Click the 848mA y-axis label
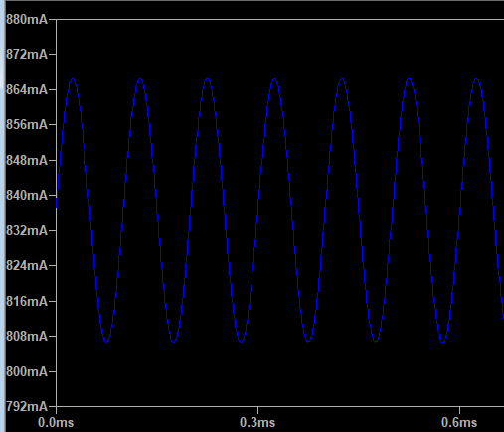 [27, 160]
